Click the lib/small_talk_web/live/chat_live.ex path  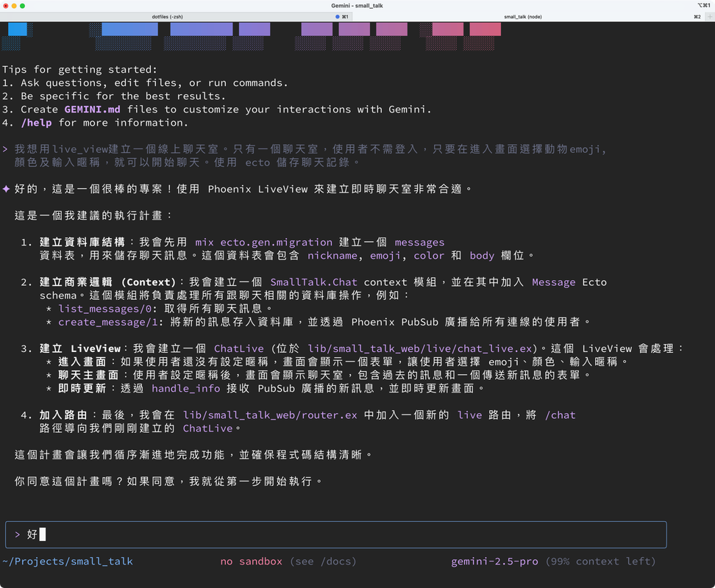tap(419, 348)
